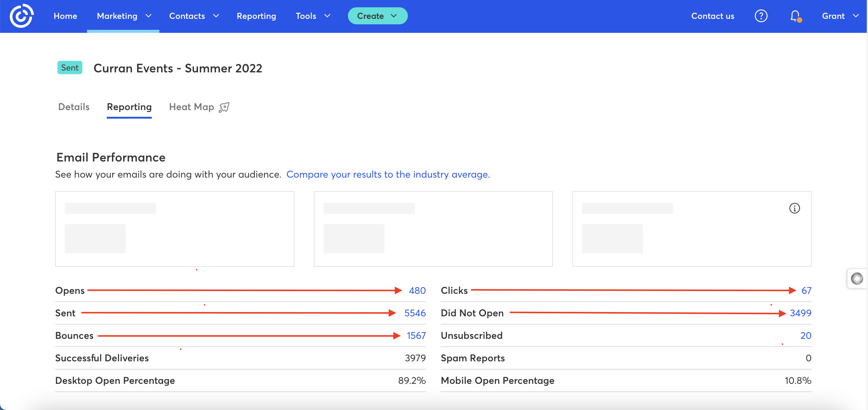Click the info icon in third performance card
Image resolution: width=868 pixels, height=410 pixels.
pyautogui.click(x=794, y=208)
